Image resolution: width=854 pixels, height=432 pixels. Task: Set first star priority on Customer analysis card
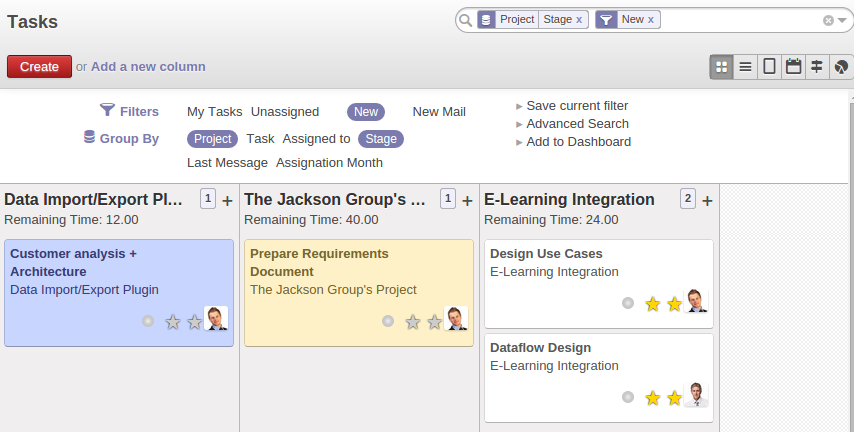[x=173, y=322]
